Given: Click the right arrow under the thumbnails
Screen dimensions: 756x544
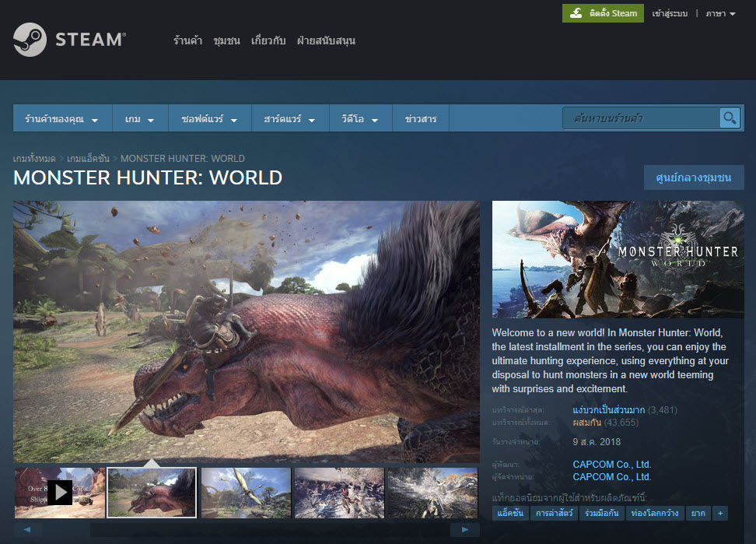Looking at the screenshot, I should 465,530.
